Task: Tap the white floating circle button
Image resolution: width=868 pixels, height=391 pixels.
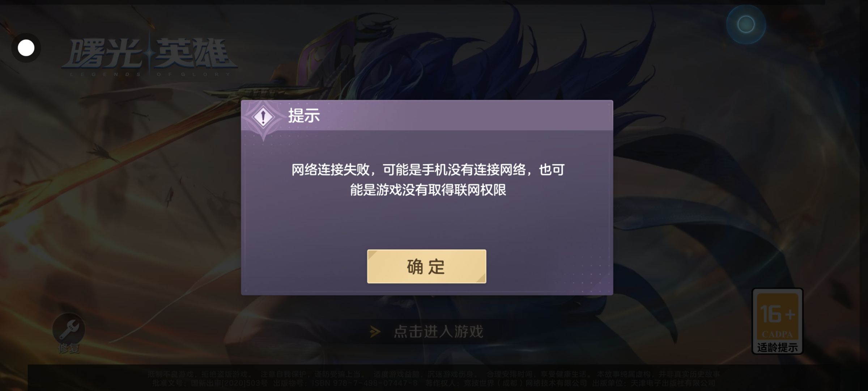Action: pos(26,48)
